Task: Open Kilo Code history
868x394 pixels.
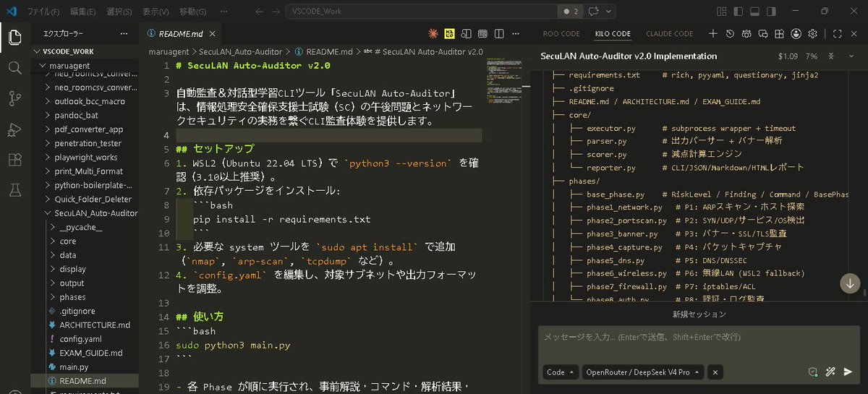Action: (730, 33)
